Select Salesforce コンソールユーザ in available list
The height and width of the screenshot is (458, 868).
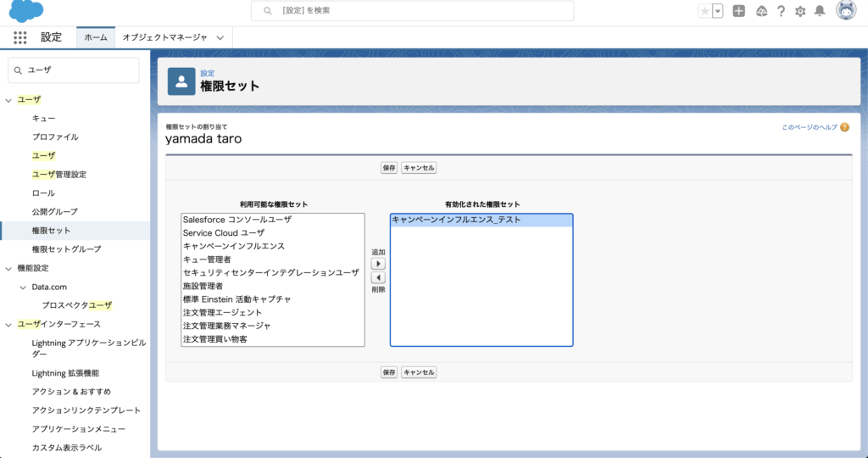(272, 220)
